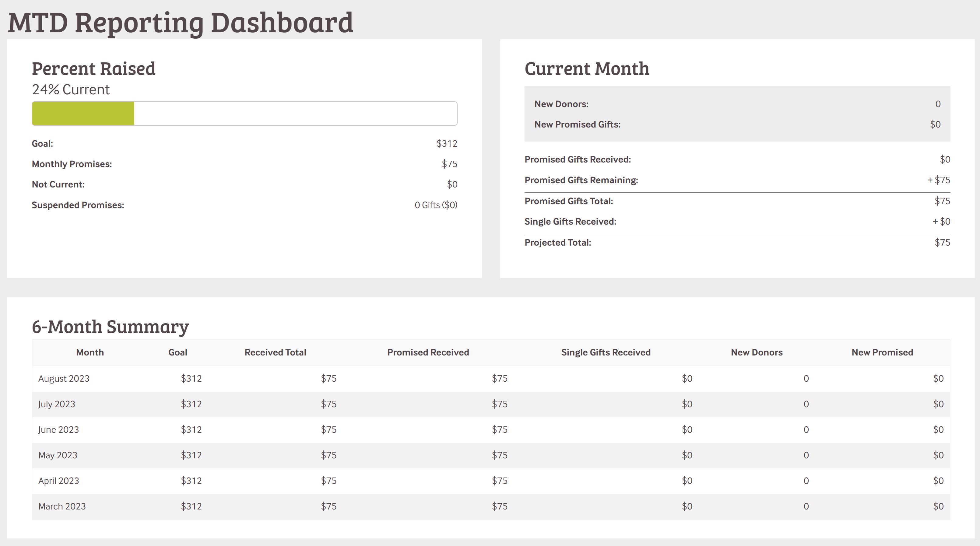Click the New Donors column header

click(x=756, y=352)
